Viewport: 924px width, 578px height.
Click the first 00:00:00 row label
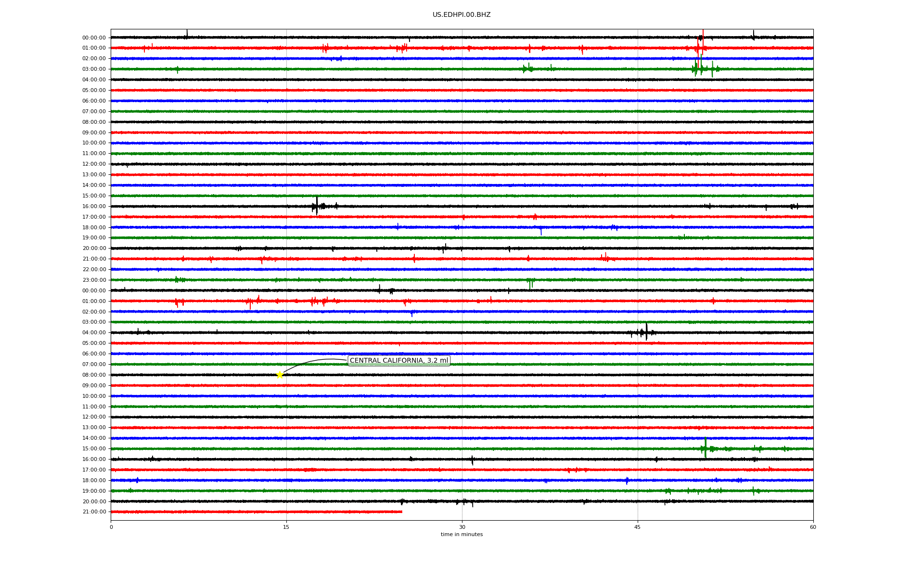point(94,38)
